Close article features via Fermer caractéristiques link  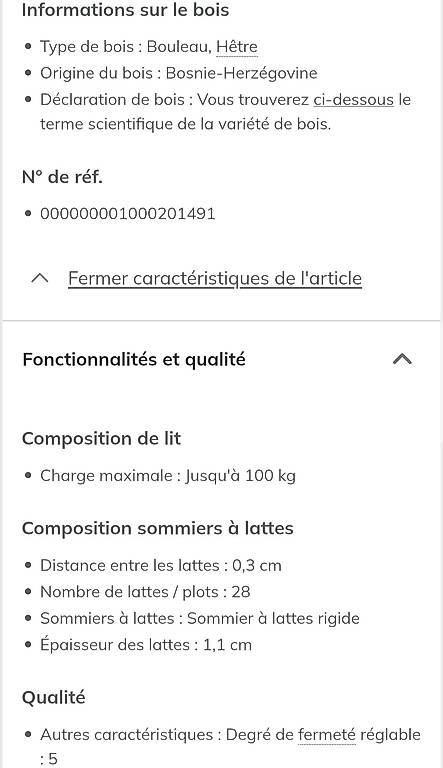(215, 278)
